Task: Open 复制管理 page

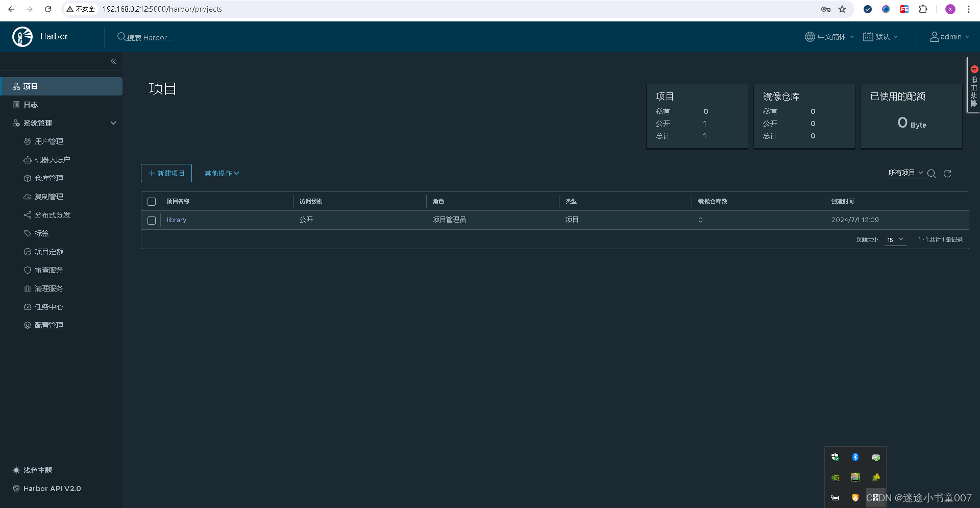Action: pyautogui.click(x=49, y=197)
